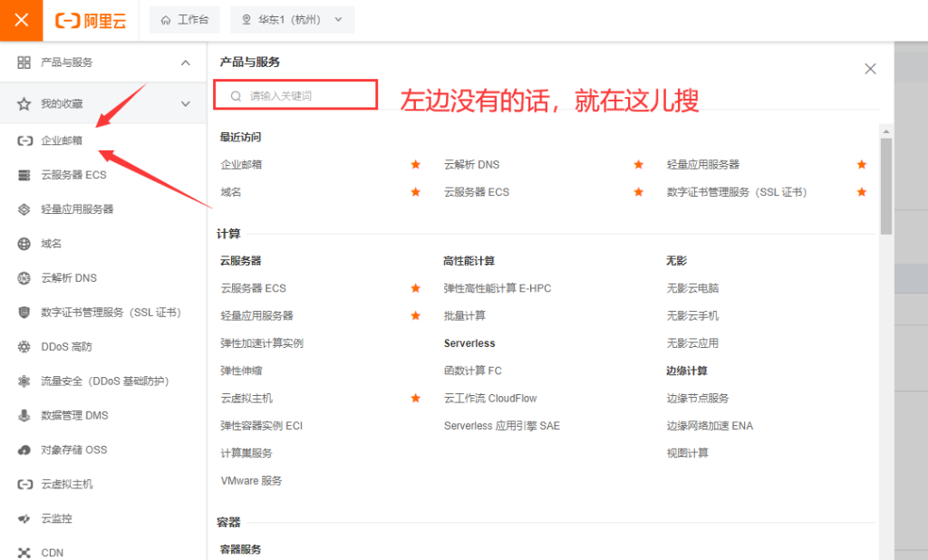Click the 企业邮箱 sidebar icon
The width and height of the screenshot is (928, 560).
point(24,140)
